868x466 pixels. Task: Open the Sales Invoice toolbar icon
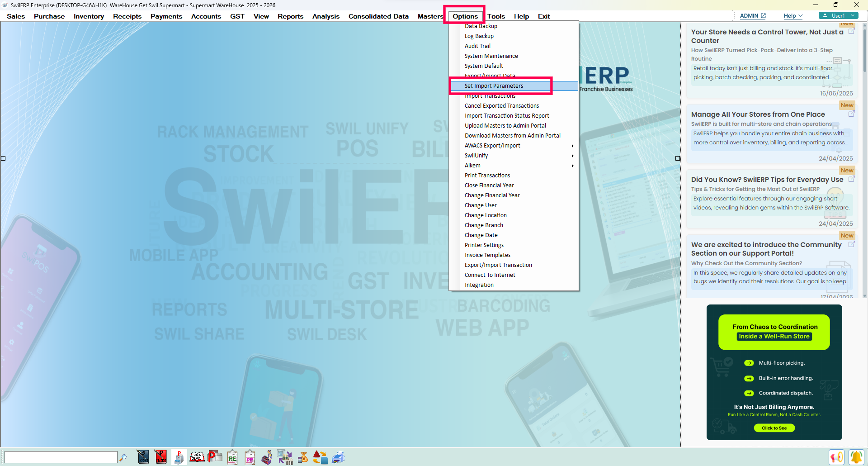coord(143,457)
